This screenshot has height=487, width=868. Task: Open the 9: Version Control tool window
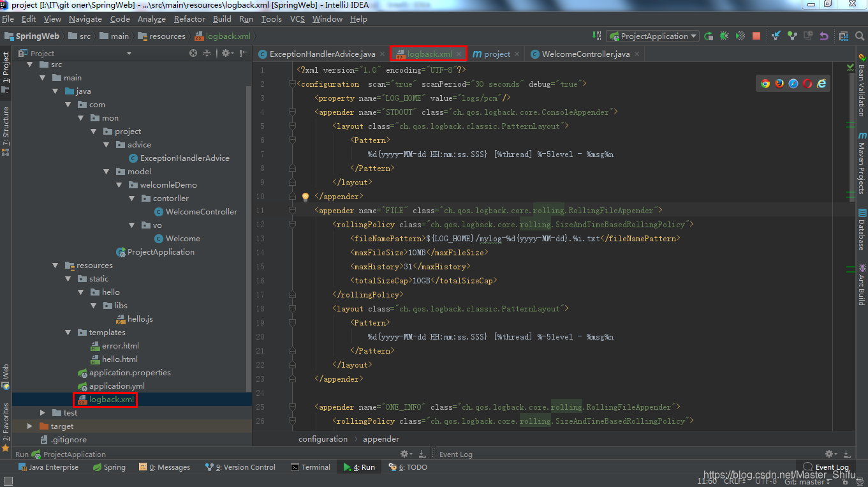[240, 467]
